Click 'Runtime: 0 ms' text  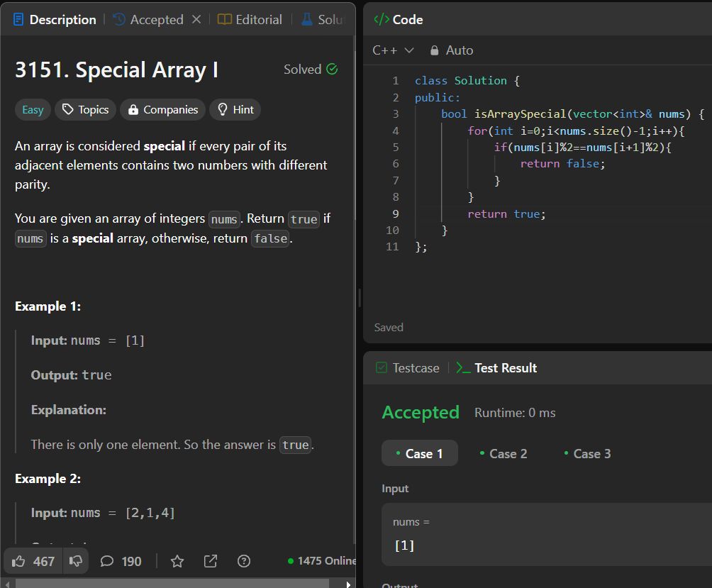515,413
